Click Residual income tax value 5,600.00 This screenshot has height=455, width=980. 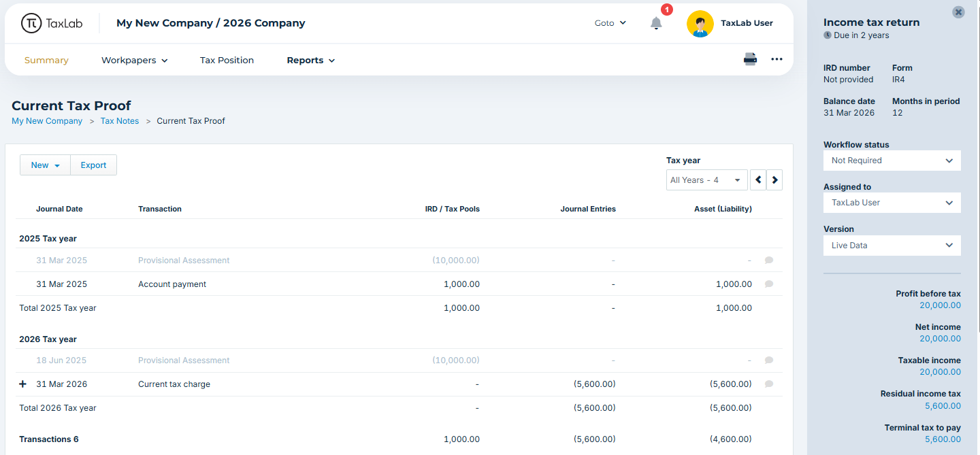pyautogui.click(x=943, y=406)
